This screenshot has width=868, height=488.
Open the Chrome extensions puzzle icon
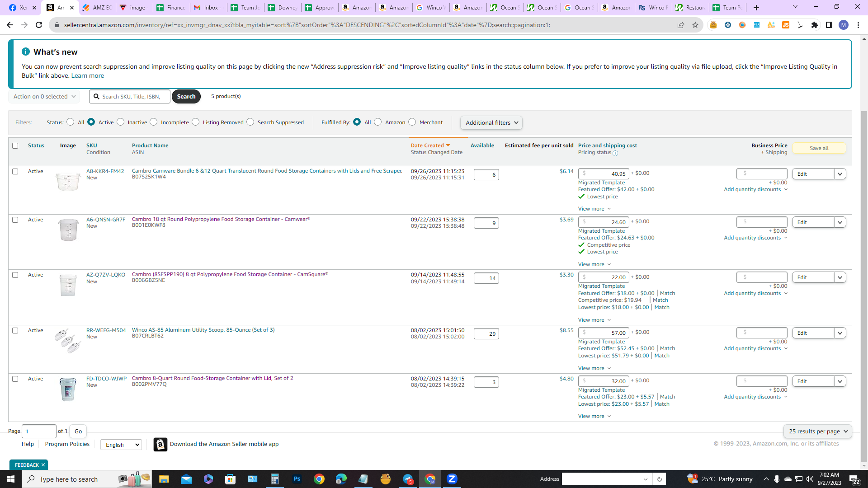tap(815, 25)
